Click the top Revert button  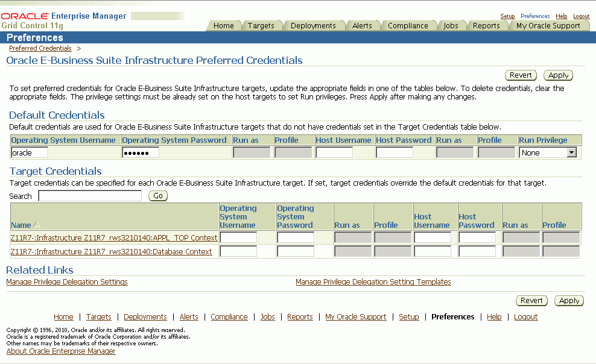[x=521, y=75]
